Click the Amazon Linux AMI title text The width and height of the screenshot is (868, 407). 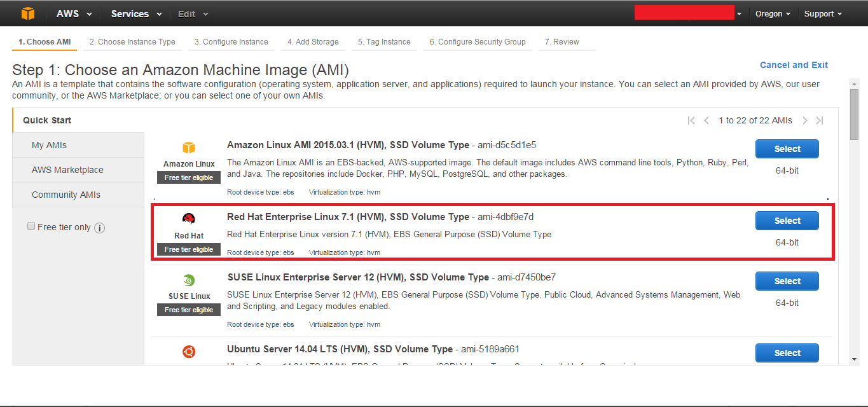pyautogui.click(x=348, y=145)
